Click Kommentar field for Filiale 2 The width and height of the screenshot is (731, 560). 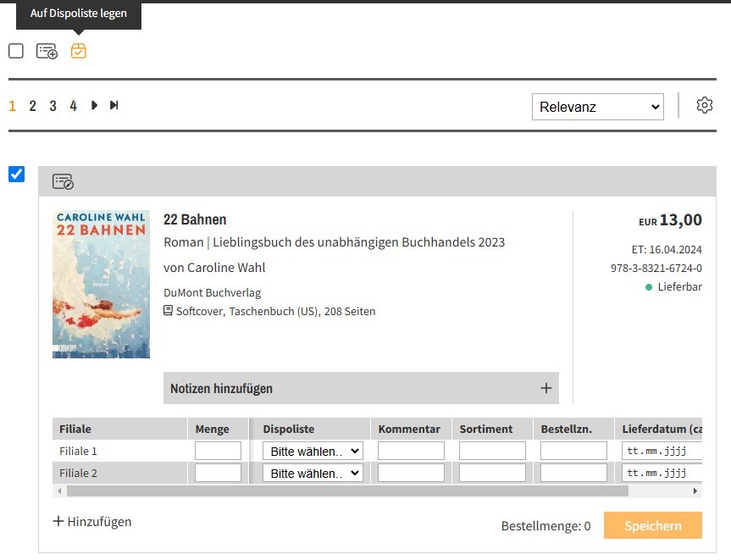[411, 473]
